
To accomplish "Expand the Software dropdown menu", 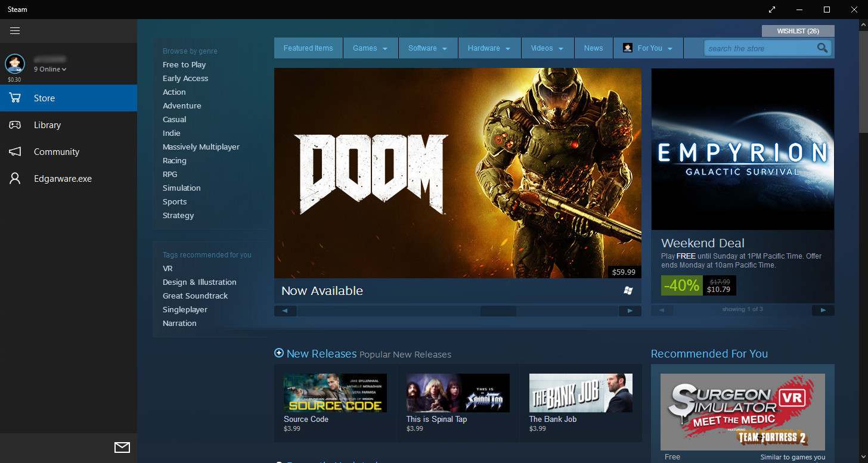I will [427, 48].
